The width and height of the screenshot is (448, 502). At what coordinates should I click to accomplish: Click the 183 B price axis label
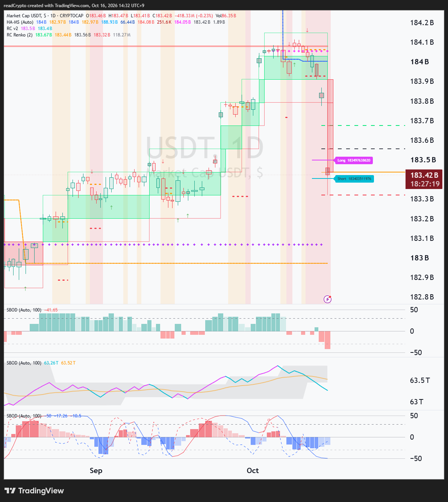(x=419, y=258)
